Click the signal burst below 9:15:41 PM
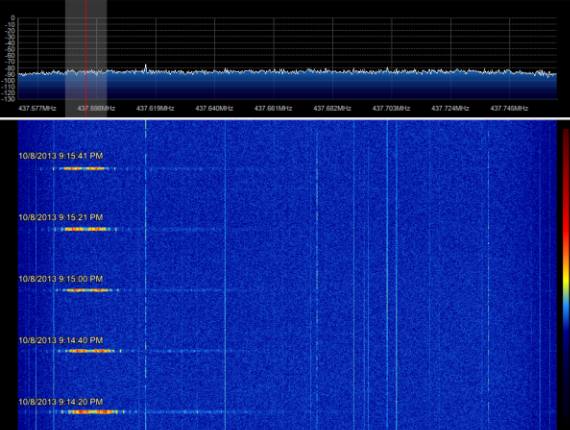The width and height of the screenshot is (570, 430). 84,169
